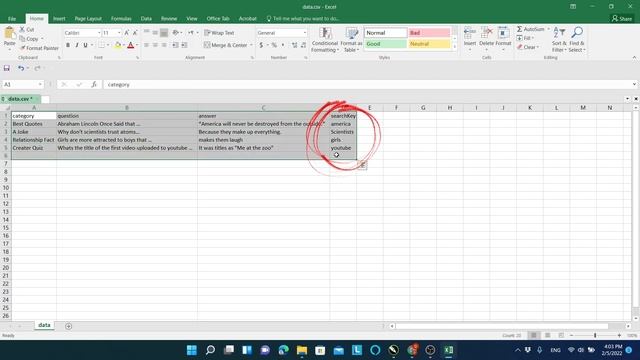Click the Center alignment icon

155,45
